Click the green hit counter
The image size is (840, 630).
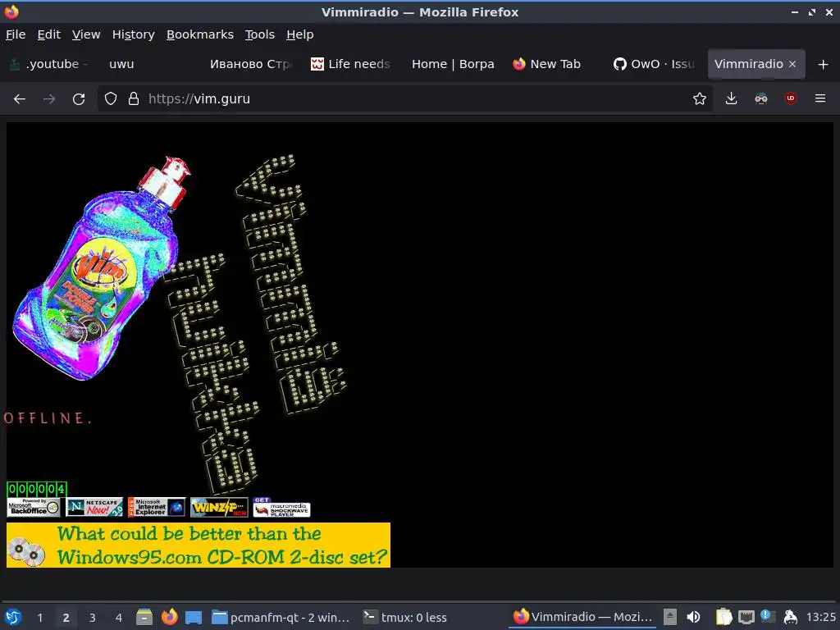[36, 489]
